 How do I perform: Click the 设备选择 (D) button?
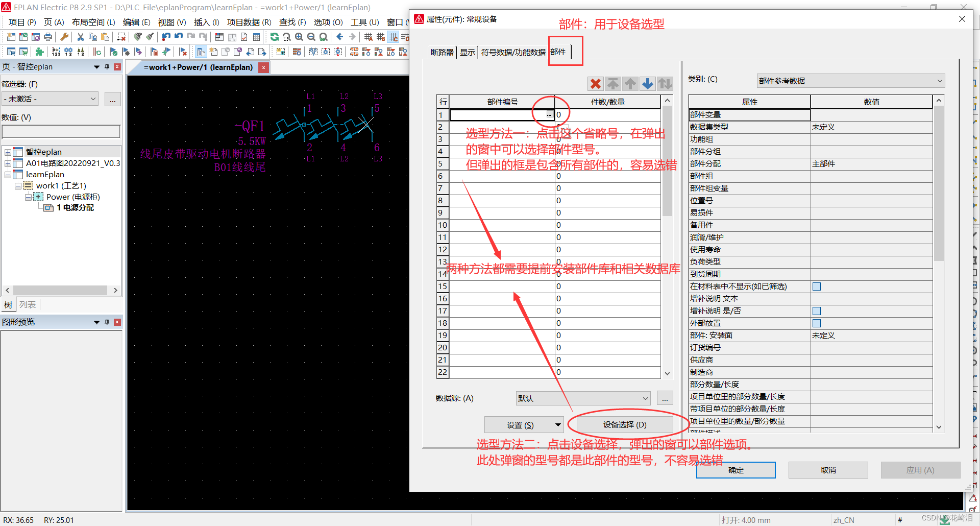point(625,425)
